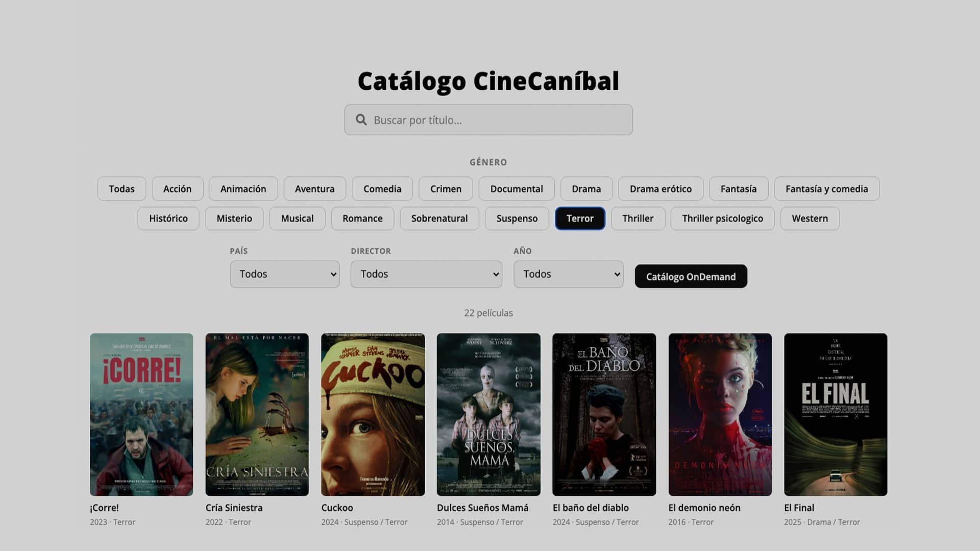Image resolution: width=980 pixels, height=551 pixels.
Task: View the Cría Siniestra poster
Action: click(257, 414)
